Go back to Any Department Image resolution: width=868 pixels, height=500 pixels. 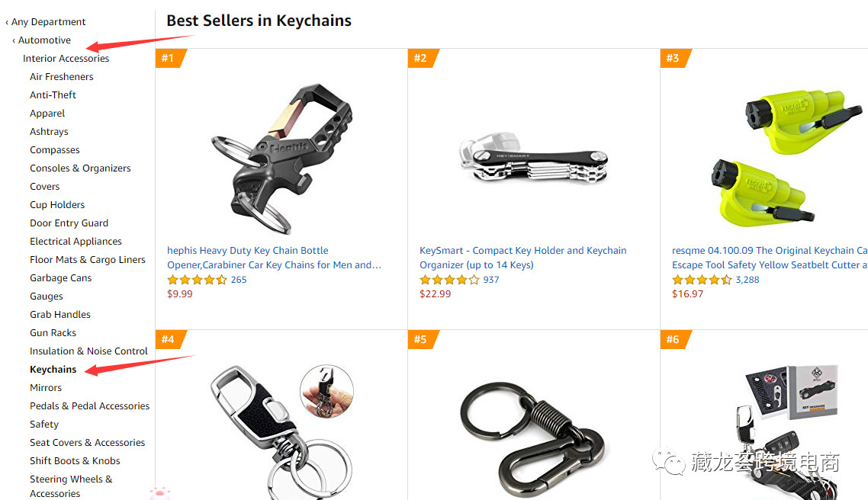tap(48, 22)
